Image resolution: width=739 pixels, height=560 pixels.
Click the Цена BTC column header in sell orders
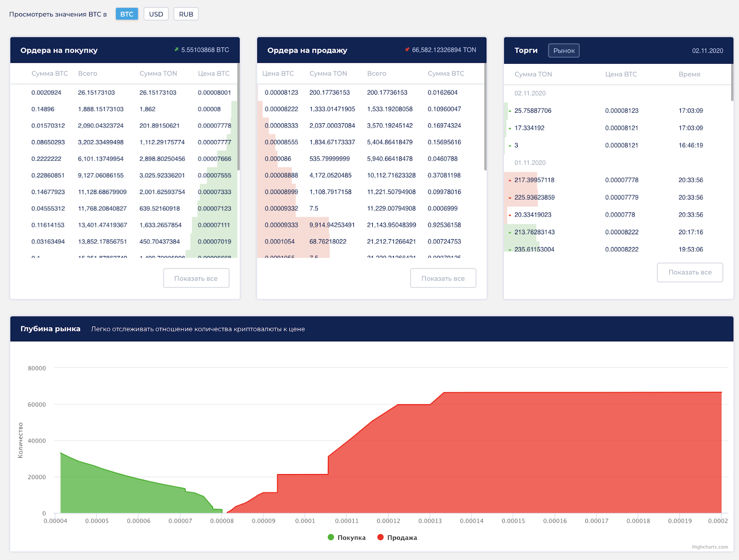click(x=278, y=73)
